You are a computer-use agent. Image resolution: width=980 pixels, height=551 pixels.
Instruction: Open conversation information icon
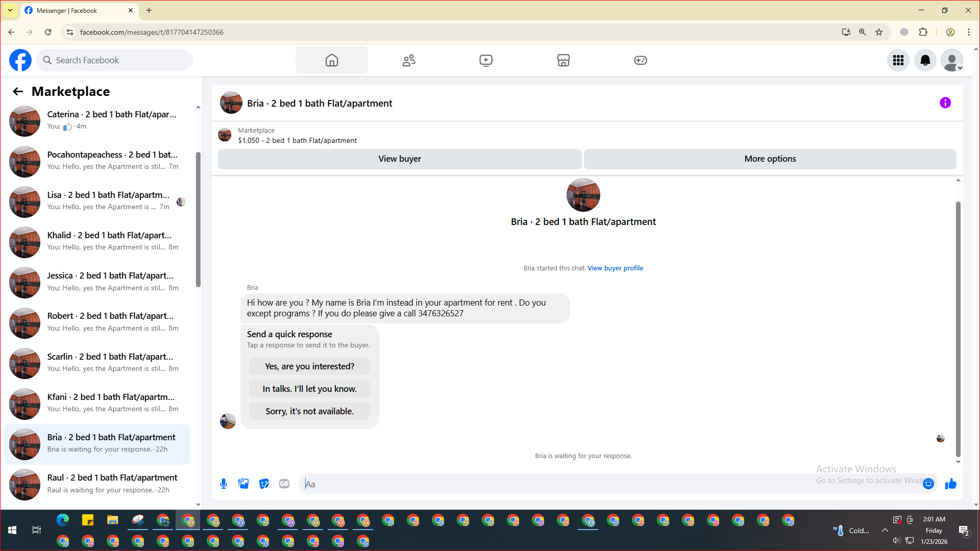[945, 103]
